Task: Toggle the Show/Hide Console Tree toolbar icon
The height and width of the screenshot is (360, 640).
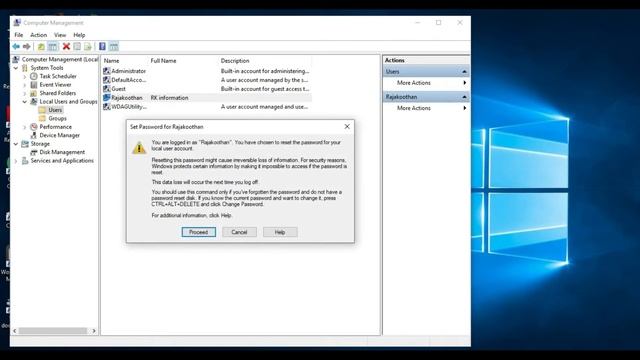Action: pos(53,47)
